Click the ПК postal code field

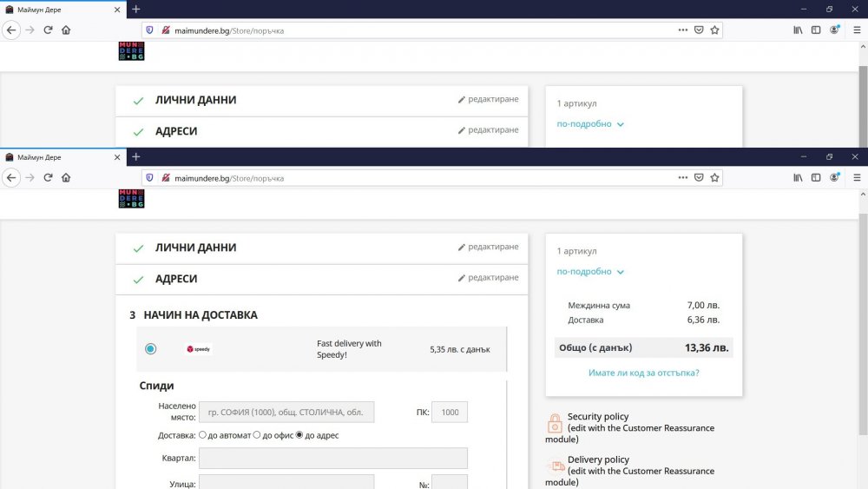click(450, 412)
